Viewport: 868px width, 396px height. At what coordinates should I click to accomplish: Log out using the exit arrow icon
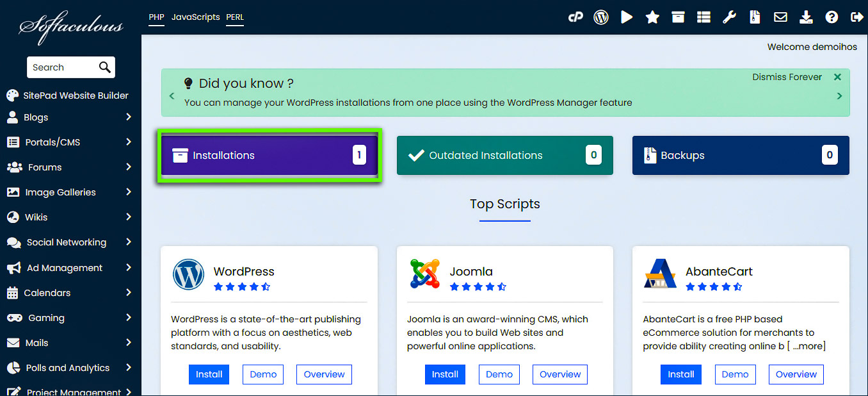[856, 17]
